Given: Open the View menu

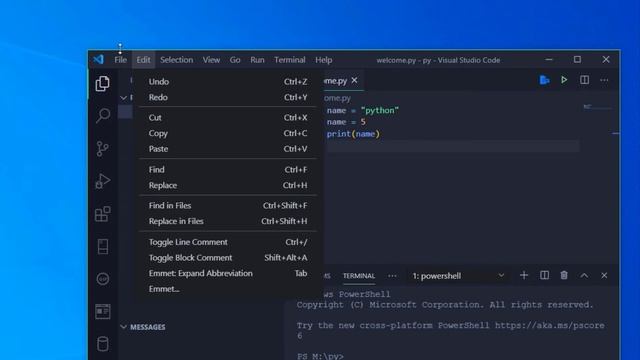Looking at the screenshot, I should coord(211,60).
